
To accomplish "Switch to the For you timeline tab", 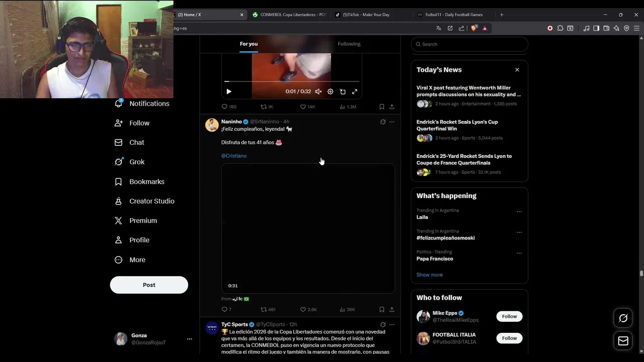I will [249, 44].
